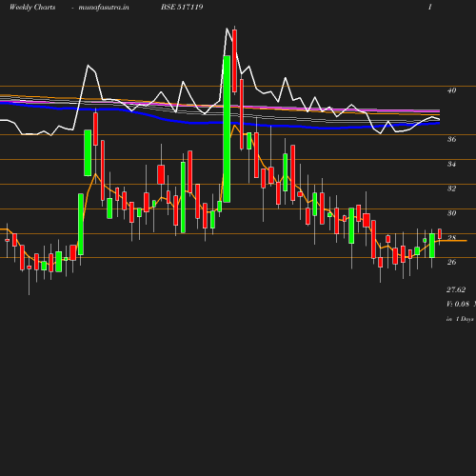This screenshot has width=476, height=476.
Task: Click the 'BSE 517119' symbol label
Action: [x=182, y=7]
